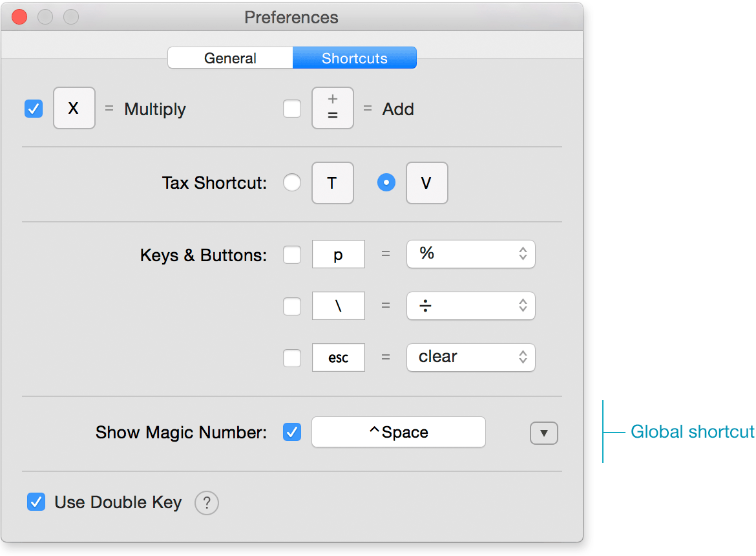Open the triangle menu beside ^Space
The width and height of the screenshot is (756, 556).
544,433
